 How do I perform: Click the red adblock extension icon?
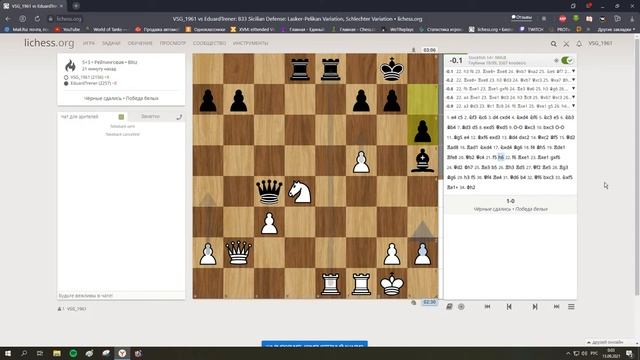tap(562, 19)
